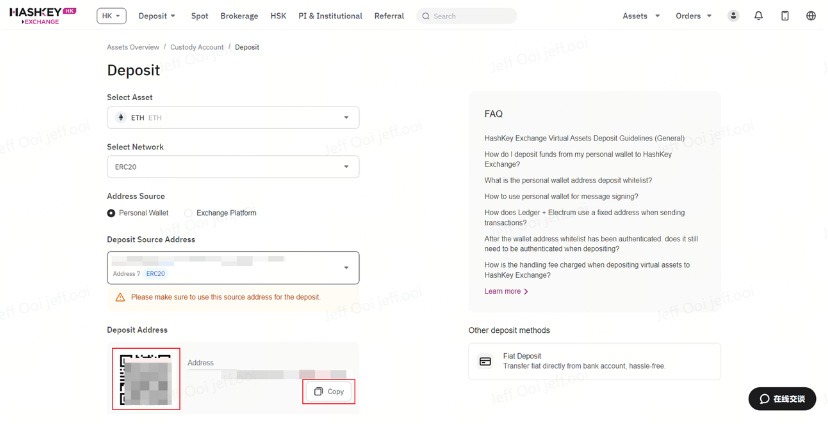Expand the Select Asset ETH dropdown
The height and width of the screenshot is (424, 828).
[232, 118]
